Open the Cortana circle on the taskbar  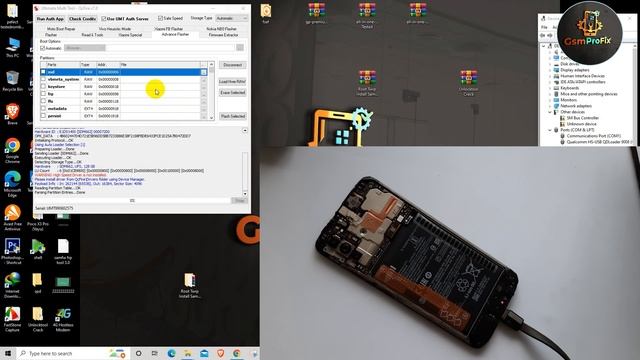(x=138, y=353)
